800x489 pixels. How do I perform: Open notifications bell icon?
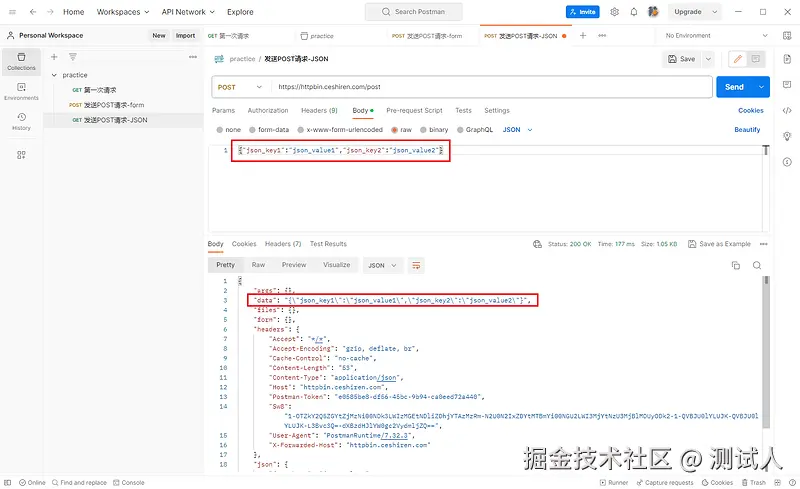(x=634, y=12)
